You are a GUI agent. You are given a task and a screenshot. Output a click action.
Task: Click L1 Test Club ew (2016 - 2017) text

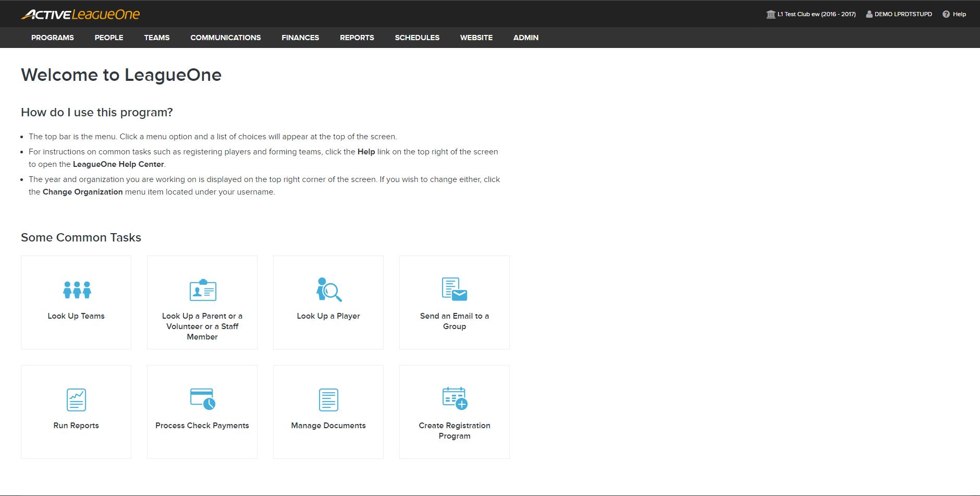coord(817,14)
